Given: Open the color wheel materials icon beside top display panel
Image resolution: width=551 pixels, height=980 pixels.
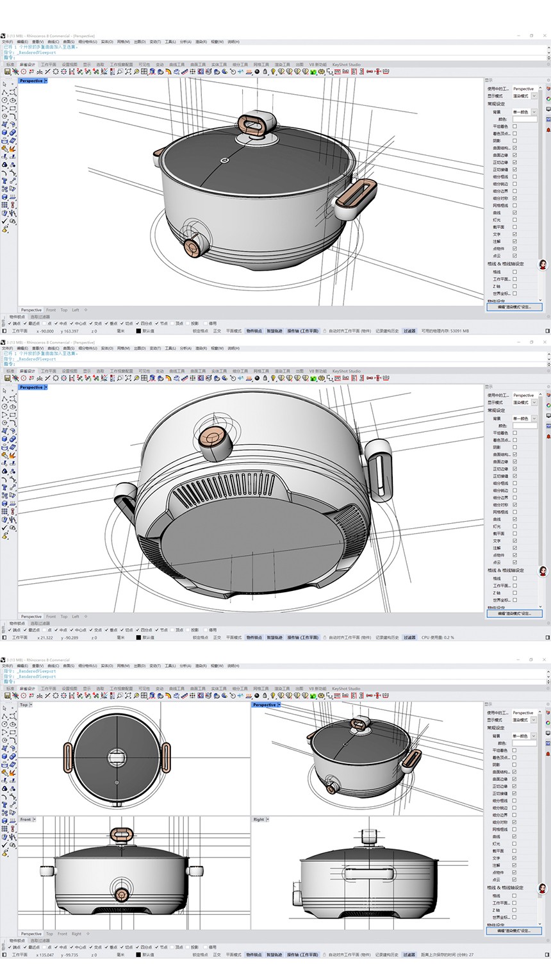Looking at the screenshot, I should click(548, 99).
